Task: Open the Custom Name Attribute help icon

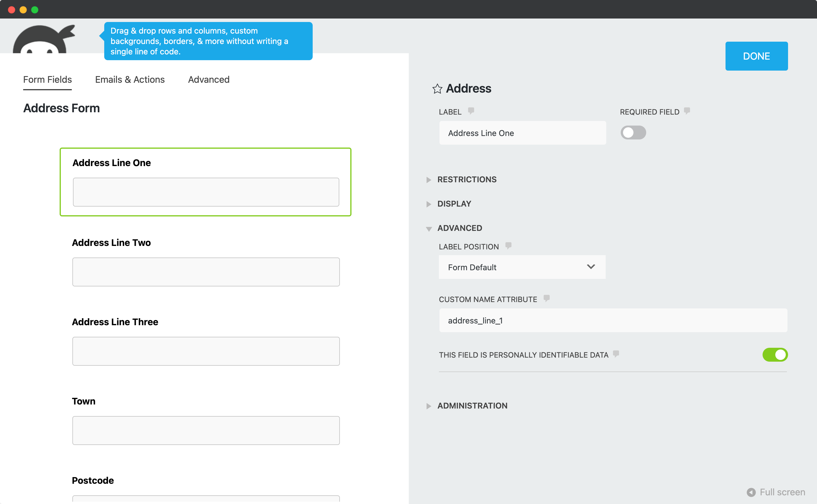Action: tap(547, 298)
